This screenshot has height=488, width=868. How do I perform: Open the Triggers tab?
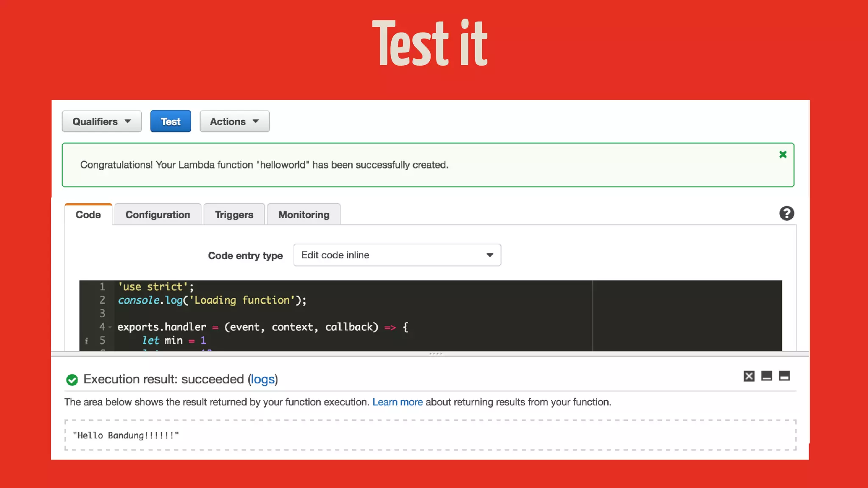point(234,215)
